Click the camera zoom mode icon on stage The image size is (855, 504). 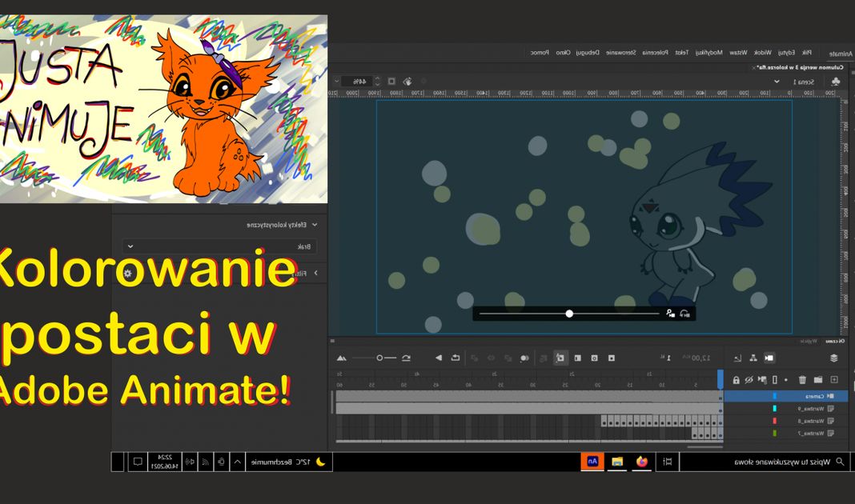pos(670,314)
